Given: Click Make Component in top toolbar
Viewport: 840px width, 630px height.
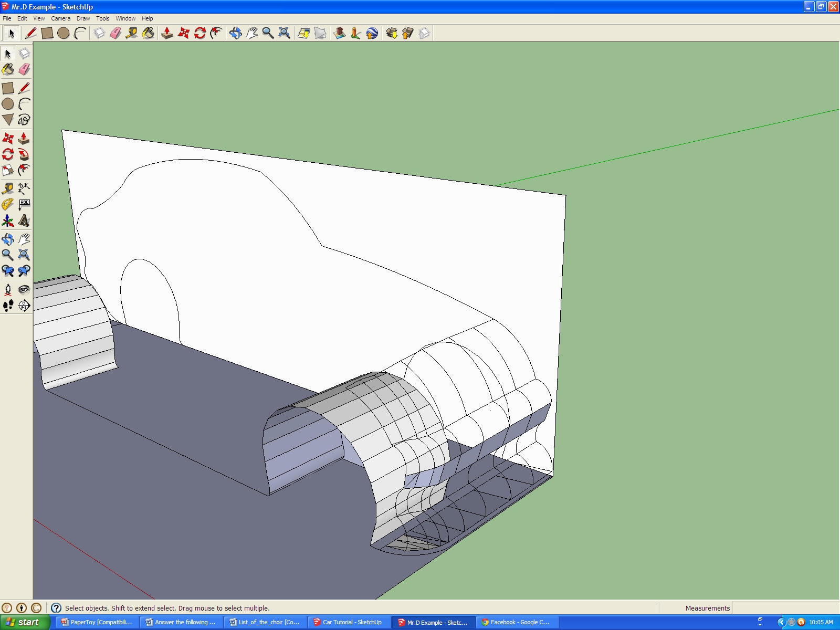Looking at the screenshot, I should [99, 33].
